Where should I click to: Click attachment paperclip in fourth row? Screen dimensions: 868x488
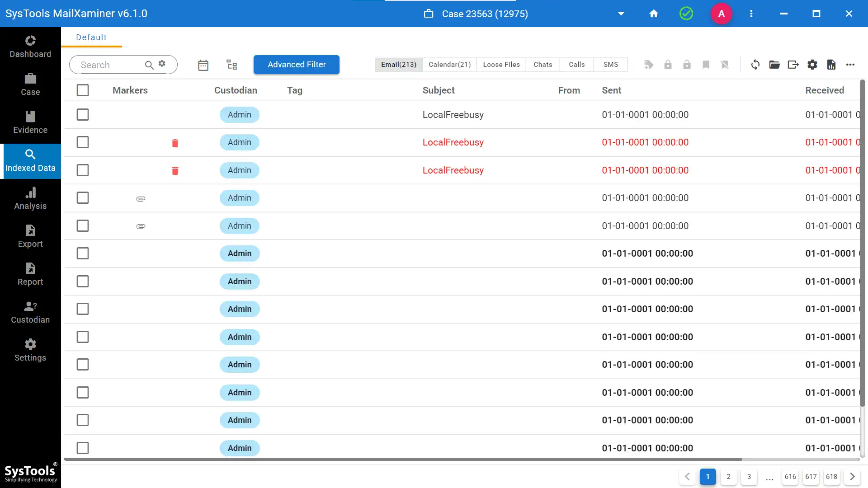(x=141, y=199)
